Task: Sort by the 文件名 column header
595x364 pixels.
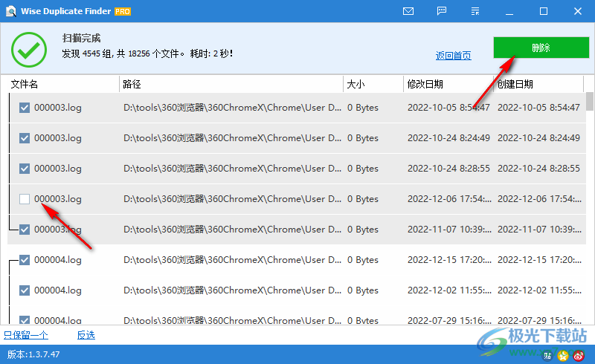Action: click(x=63, y=84)
